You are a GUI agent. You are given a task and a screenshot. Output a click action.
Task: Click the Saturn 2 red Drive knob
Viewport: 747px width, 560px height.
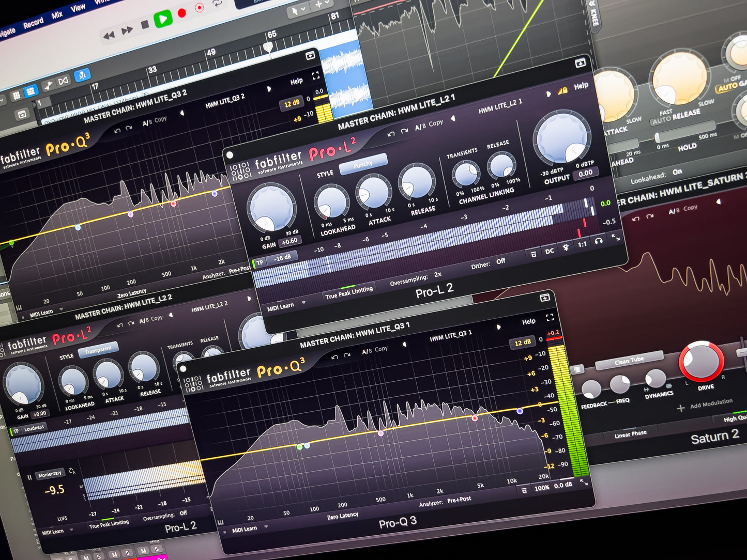coord(701,361)
